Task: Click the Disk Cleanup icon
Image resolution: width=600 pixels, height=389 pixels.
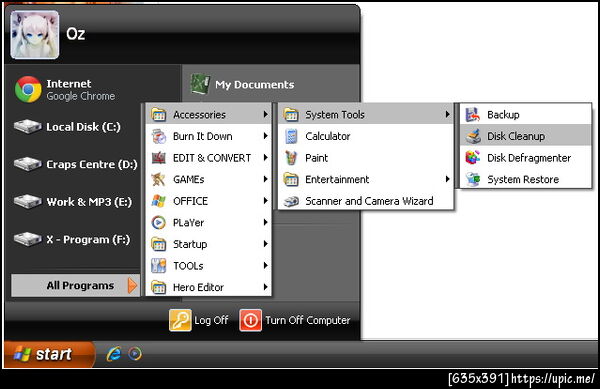Action: click(473, 136)
